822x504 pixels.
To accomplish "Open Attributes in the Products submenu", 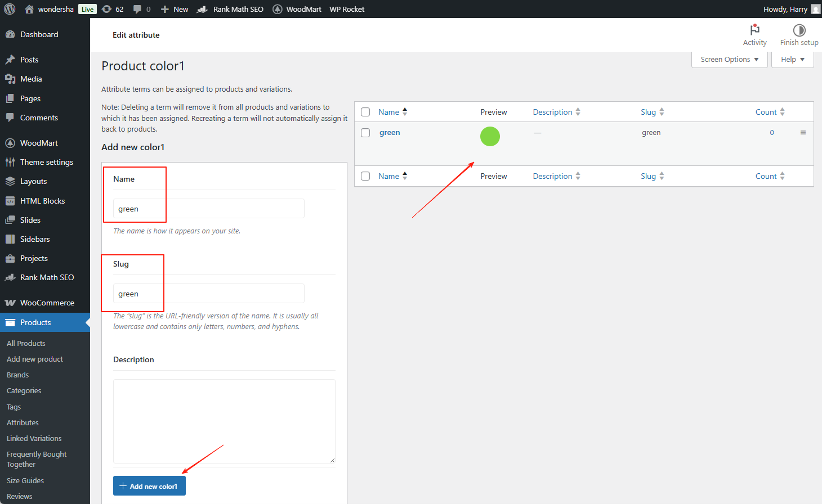I will [x=23, y=422].
